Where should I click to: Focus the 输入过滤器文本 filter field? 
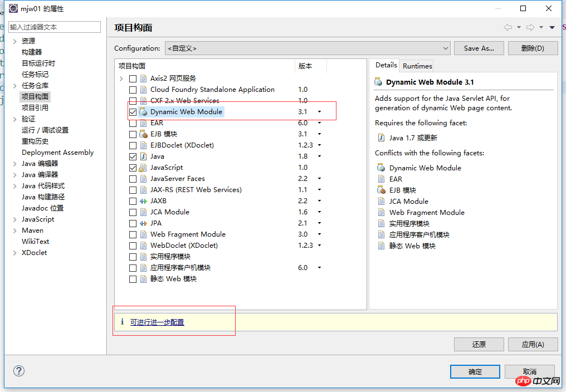pos(55,27)
